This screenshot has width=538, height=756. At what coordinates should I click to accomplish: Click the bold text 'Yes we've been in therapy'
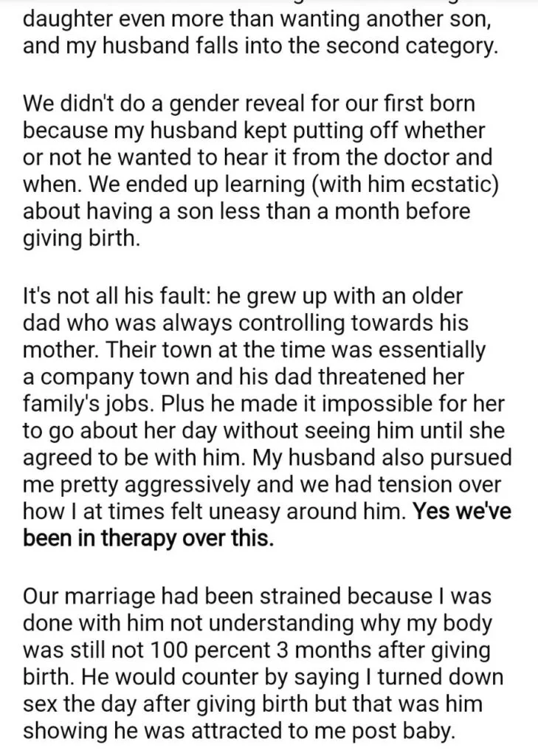point(266,525)
